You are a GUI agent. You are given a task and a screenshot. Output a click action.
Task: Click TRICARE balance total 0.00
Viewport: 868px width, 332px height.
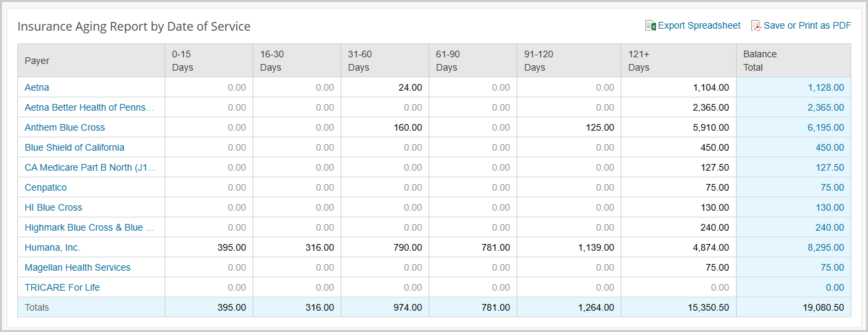pyautogui.click(x=835, y=287)
